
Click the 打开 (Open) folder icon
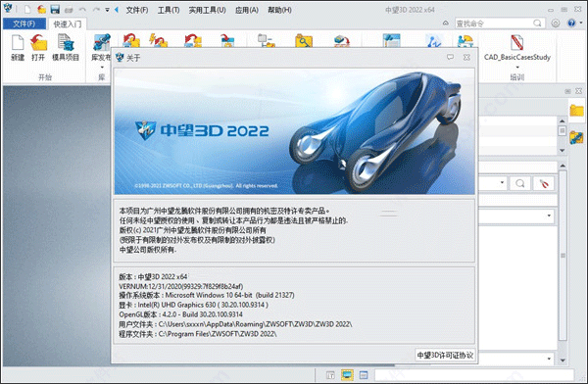pyautogui.click(x=38, y=42)
